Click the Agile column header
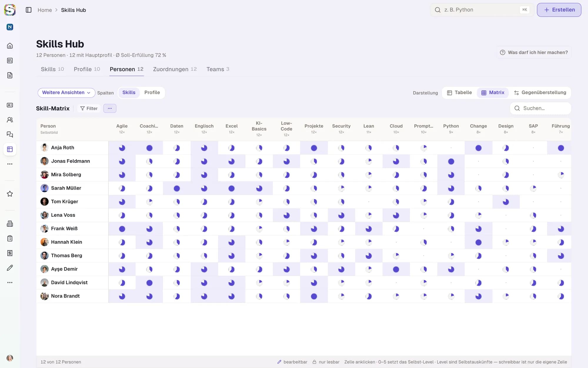The width and height of the screenshot is (588, 368). 122,129
